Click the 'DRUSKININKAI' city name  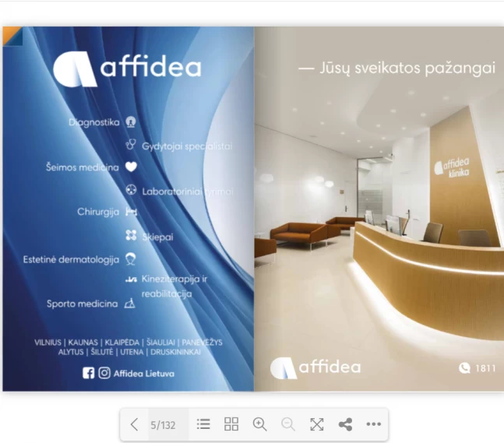coord(175,352)
